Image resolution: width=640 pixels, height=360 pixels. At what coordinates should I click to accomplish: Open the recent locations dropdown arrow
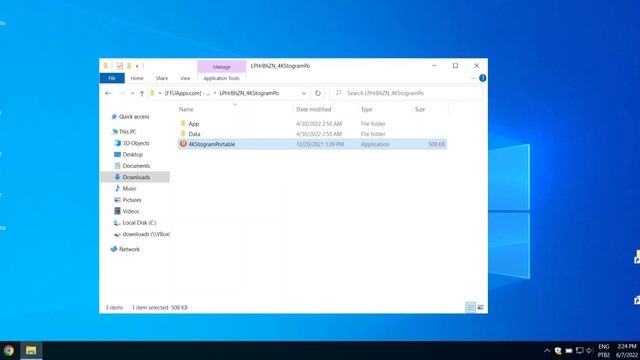pyautogui.click(x=132, y=93)
